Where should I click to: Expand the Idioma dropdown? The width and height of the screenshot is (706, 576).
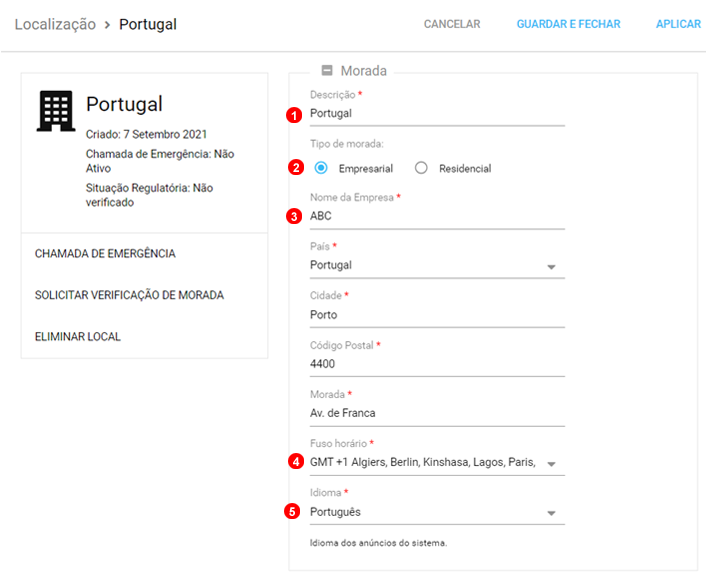click(550, 513)
